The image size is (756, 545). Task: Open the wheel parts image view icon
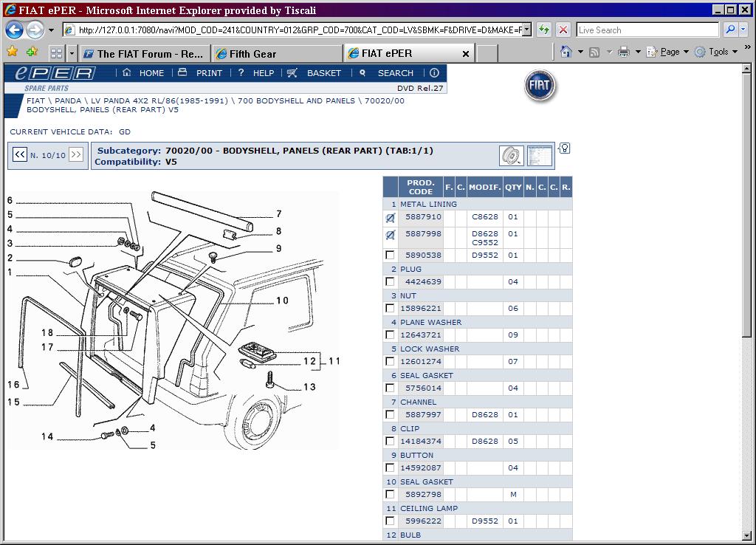click(x=511, y=156)
